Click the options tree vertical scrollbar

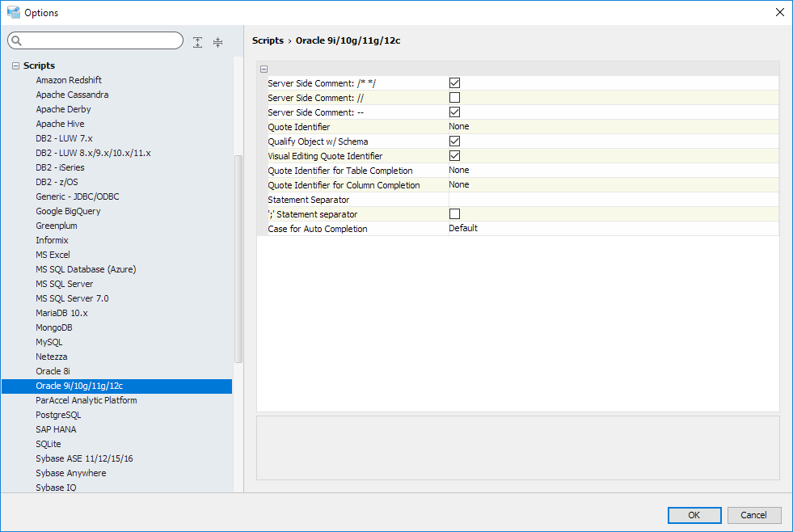(x=238, y=259)
